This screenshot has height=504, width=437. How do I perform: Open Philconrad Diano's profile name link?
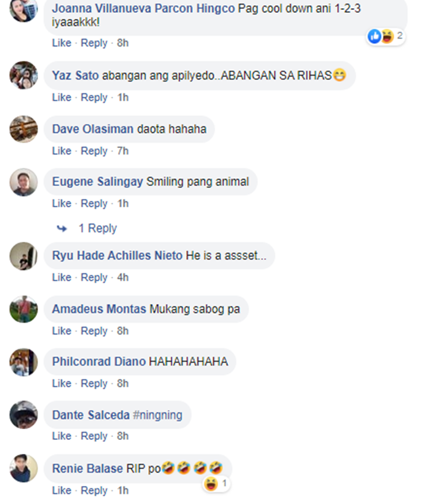tap(99, 362)
